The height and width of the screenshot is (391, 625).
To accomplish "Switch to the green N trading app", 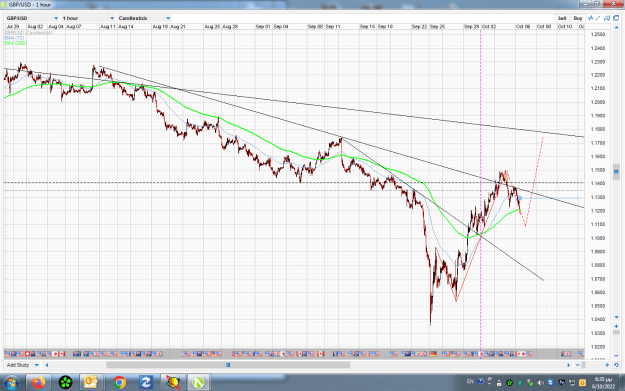I will [x=199, y=383].
